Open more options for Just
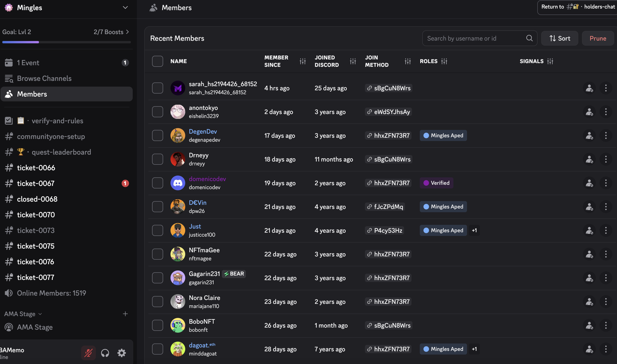This screenshot has width=617, height=364. (x=606, y=230)
